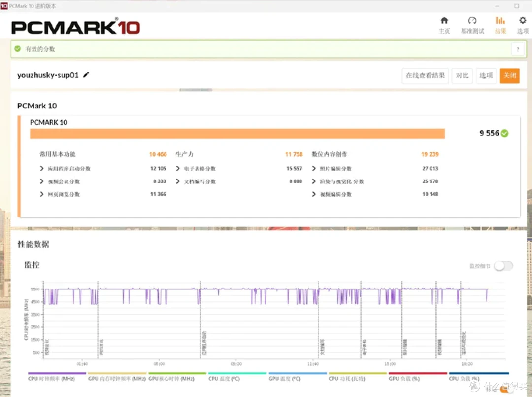Screen dimensions: 532x397
Task: Expand 渲染与视觉化分数 row
Action: click(x=314, y=181)
